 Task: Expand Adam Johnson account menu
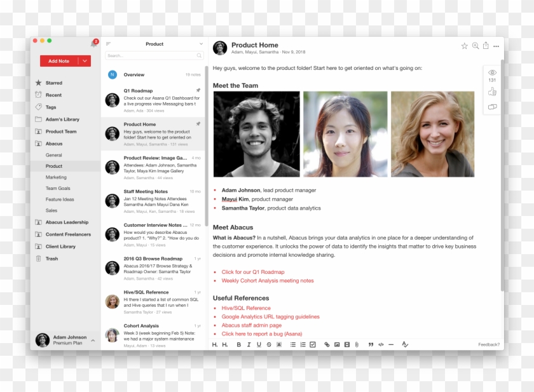click(x=93, y=341)
